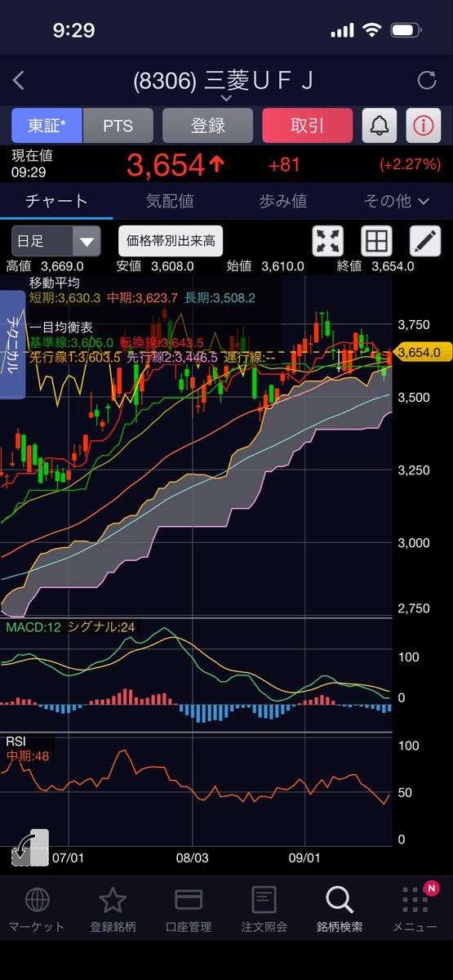The height and width of the screenshot is (980, 453).
Task: Open the 銘柄検索 magnifier tab
Action: click(340, 910)
